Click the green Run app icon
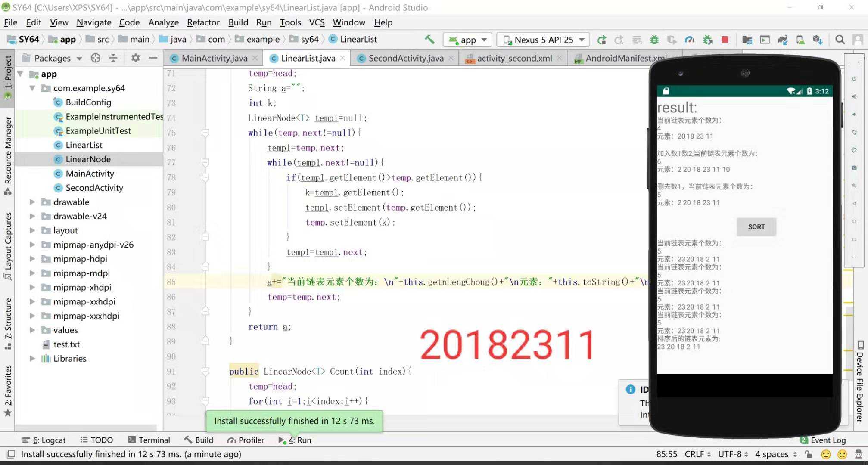Screen dimensions: 868x465 [x=601, y=40]
